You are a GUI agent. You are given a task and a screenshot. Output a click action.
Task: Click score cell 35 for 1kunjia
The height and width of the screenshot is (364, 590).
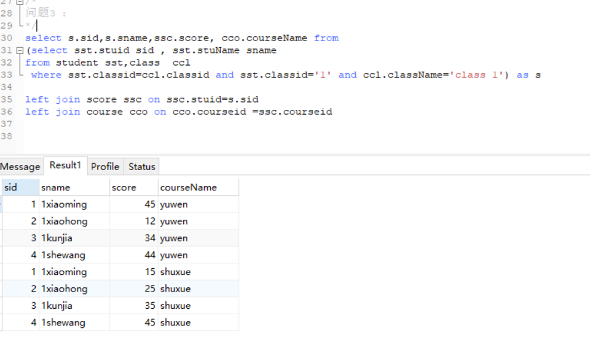[133, 306]
